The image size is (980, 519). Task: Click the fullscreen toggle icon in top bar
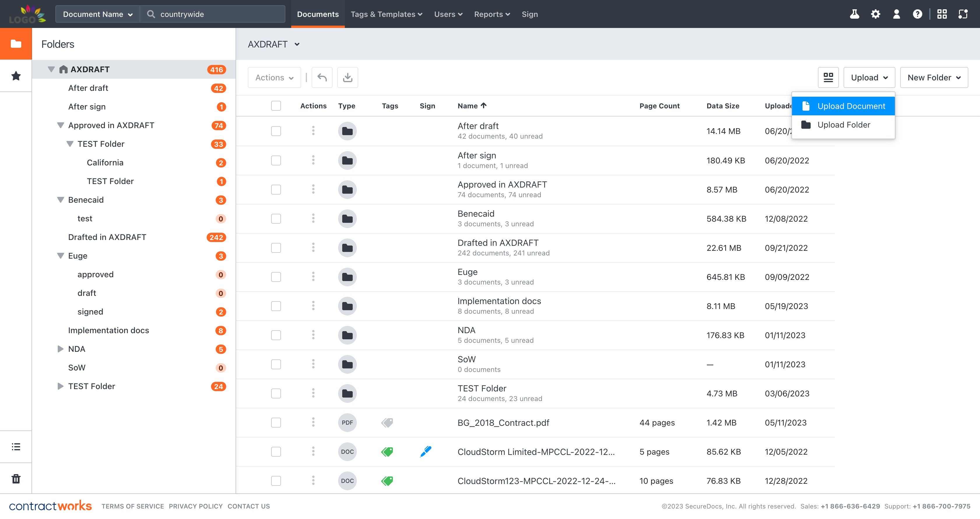[x=963, y=14]
